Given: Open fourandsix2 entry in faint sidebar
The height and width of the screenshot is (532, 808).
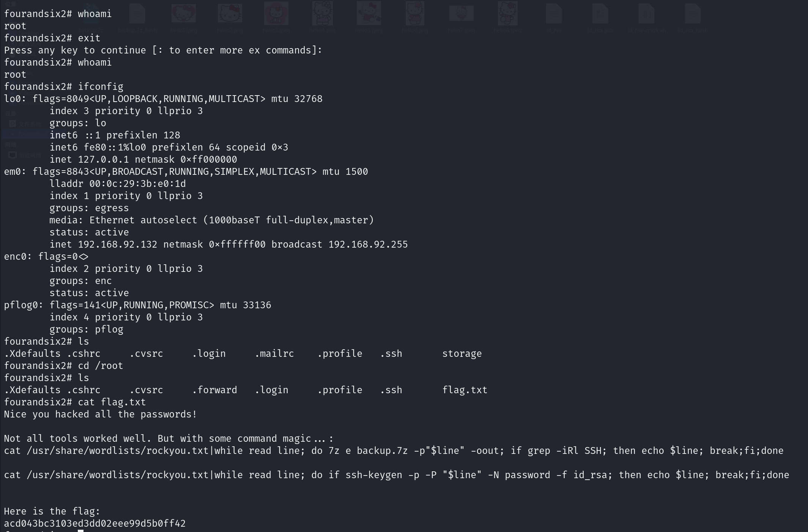Looking at the screenshot, I should coord(32,134).
